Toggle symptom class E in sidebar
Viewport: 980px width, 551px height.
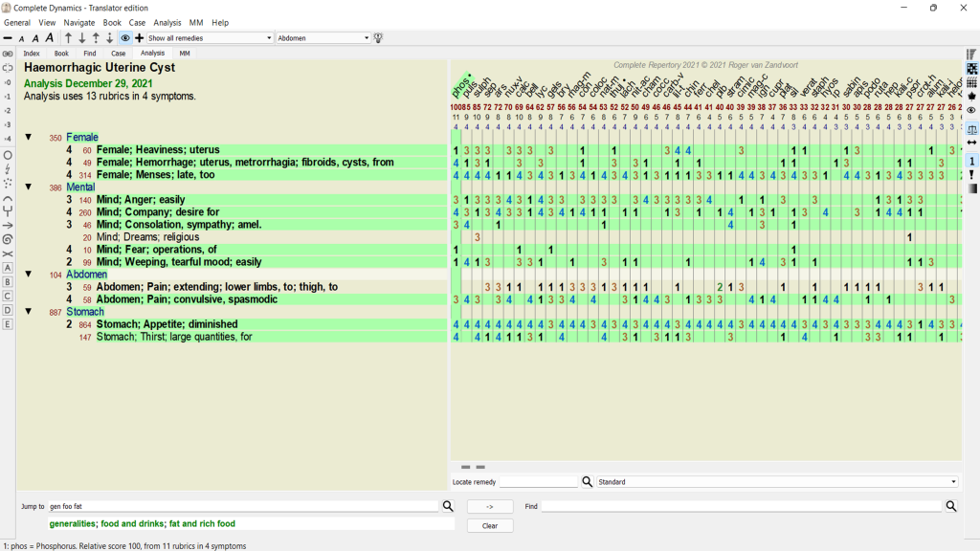tap(8, 324)
